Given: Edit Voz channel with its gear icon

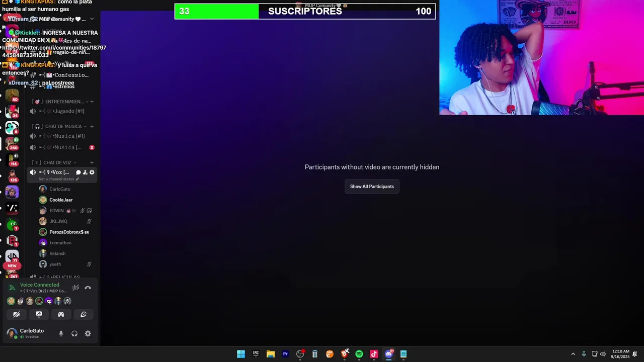Looking at the screenshot, I should 92,172.
